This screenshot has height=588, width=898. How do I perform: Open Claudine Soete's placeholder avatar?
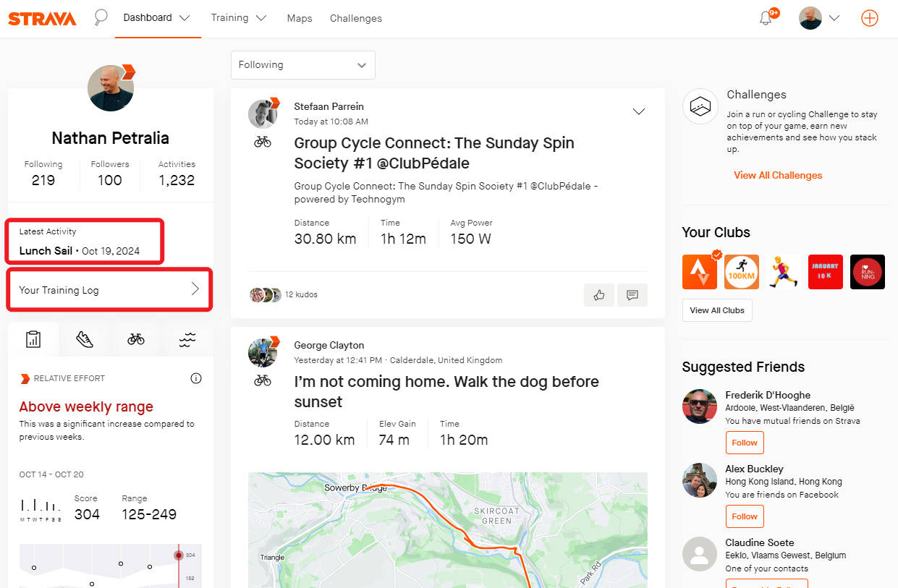[x=700, y=554]
